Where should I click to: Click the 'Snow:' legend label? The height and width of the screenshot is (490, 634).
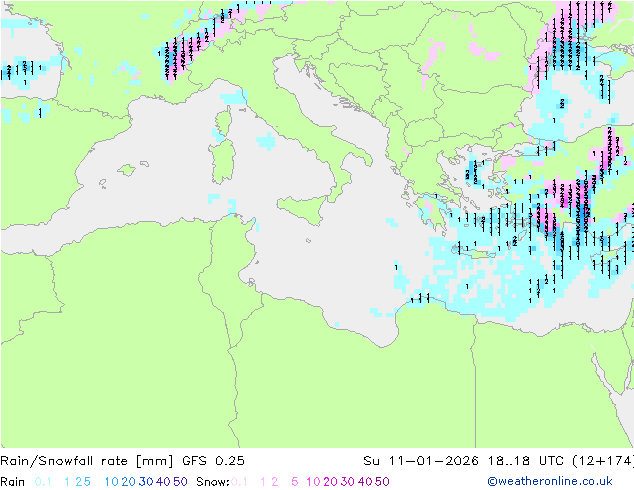click(x=213, y=482)
